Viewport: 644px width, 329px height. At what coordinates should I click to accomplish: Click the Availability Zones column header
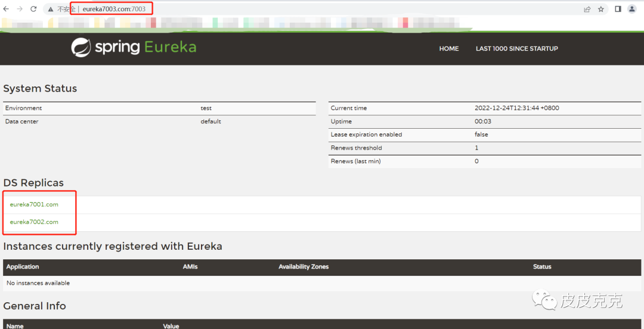coord(304,266)
